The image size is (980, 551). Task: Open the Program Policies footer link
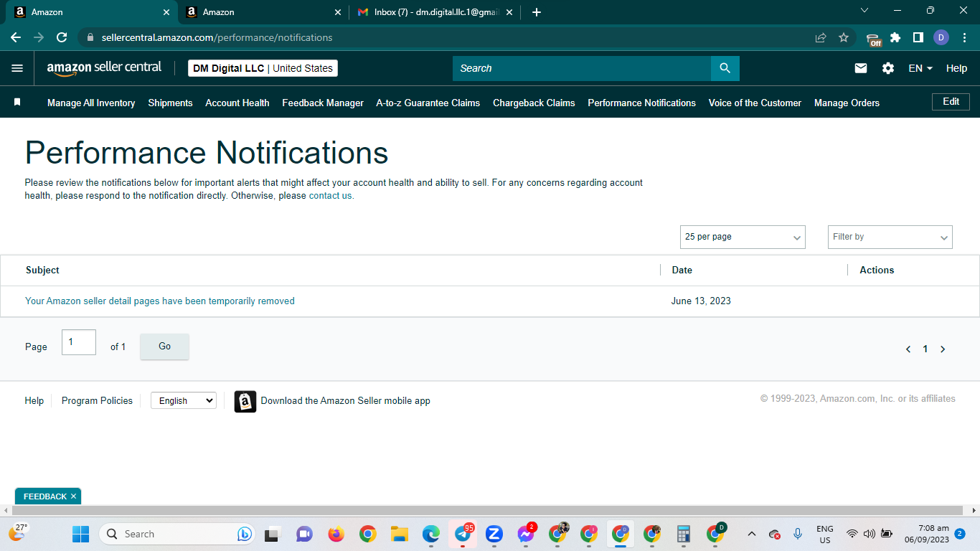click(97, 401)
